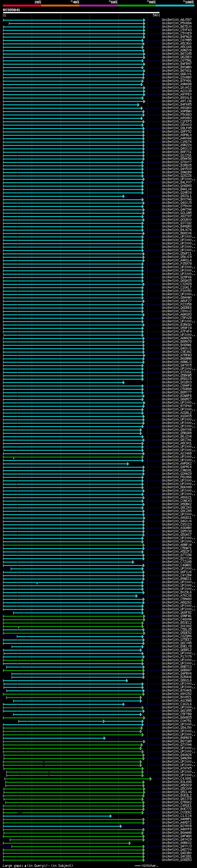Open hit UniRef100_B6K0H9
Image resolution: width=197 pixels, height=868 pixels.
tap(176, 487)
